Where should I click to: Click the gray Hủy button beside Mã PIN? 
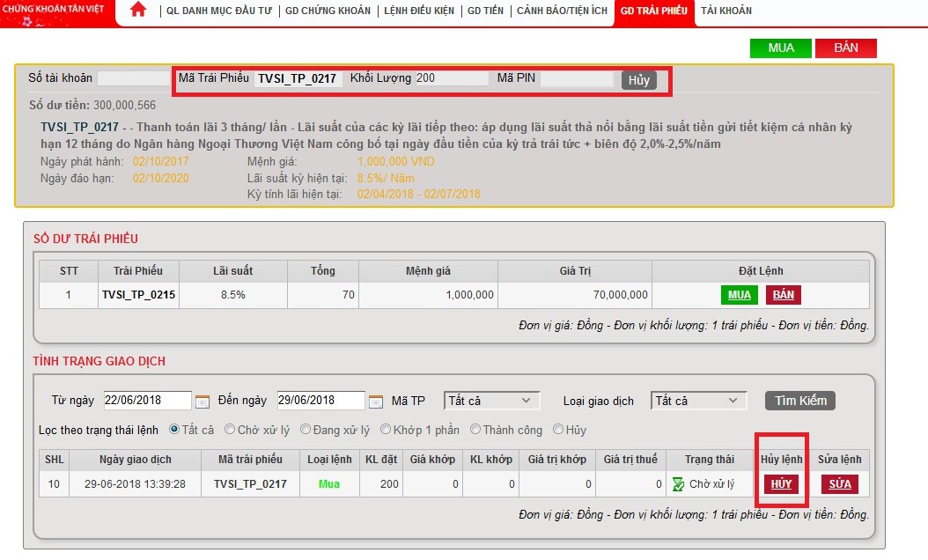pos(639,80)
